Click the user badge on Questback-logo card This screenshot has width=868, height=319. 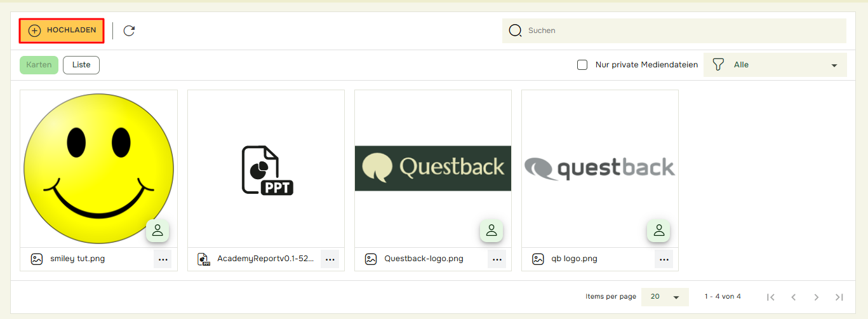point(491,231)
